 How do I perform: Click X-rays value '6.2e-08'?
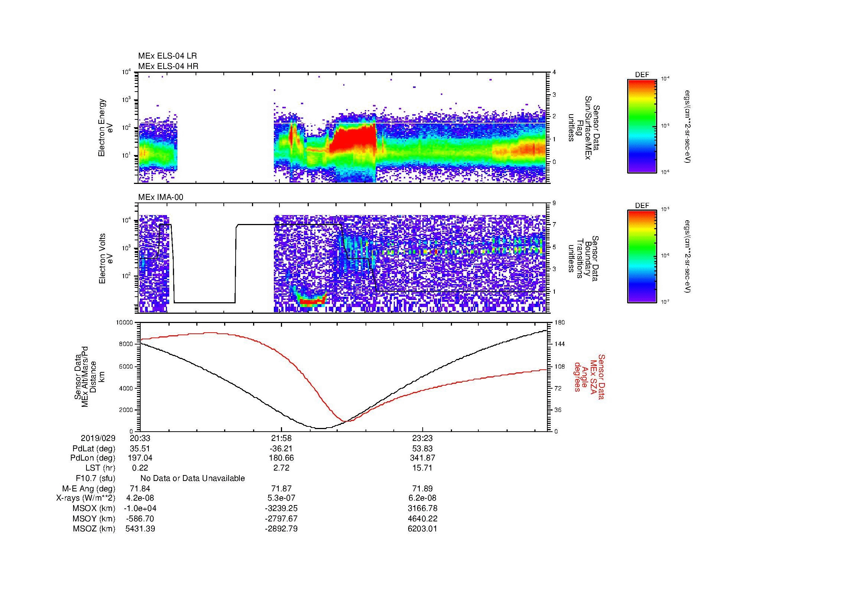(x=422, y=498)
